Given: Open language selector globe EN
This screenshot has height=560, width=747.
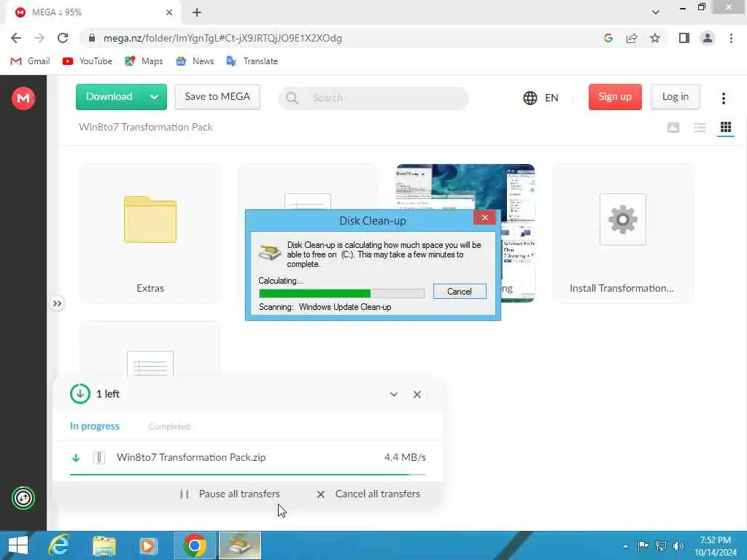Looking at the screenshot, I should 541,98.
